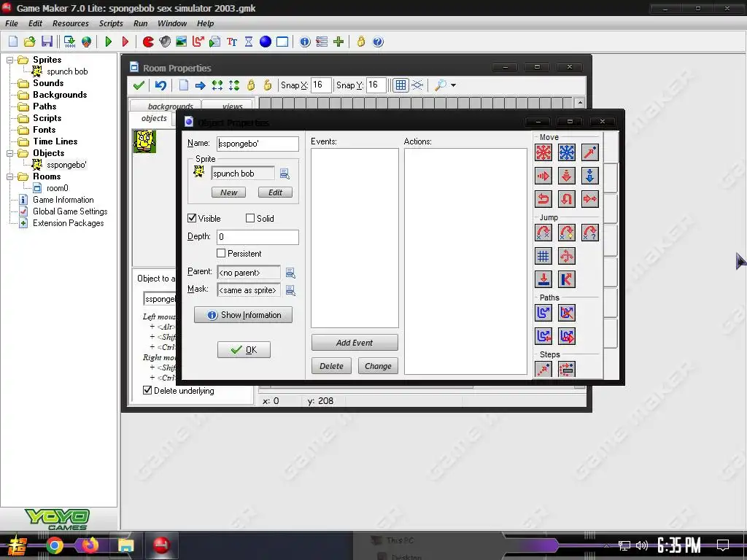Click the object Name input field
Viewport: 747px width, 560px height.
(258, 144)
